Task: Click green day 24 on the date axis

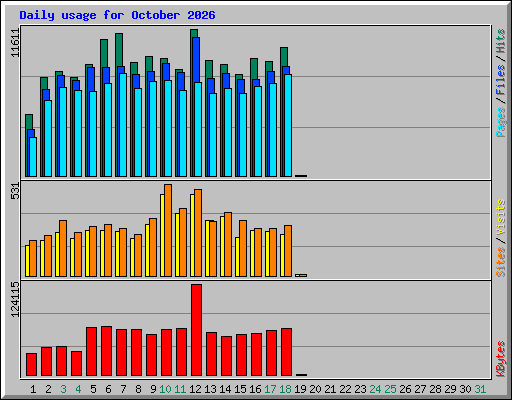Action: (x=375, y=389)
